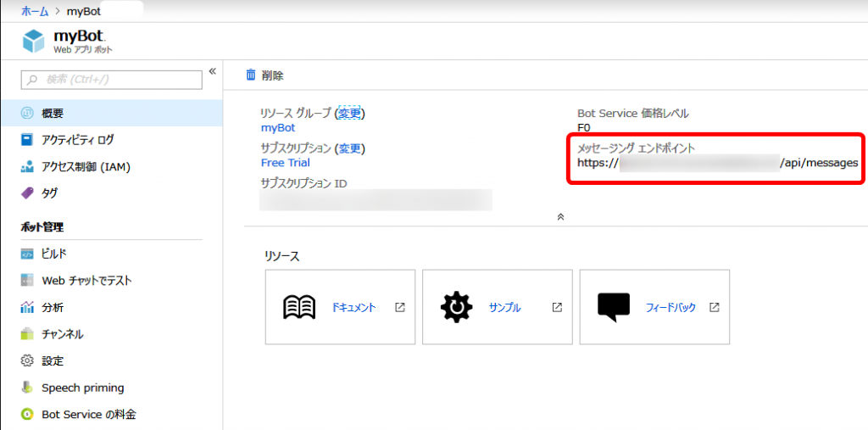
Task: Open the Free Trial subscription link
Action: pyautogui.click(x=285, y=163)
